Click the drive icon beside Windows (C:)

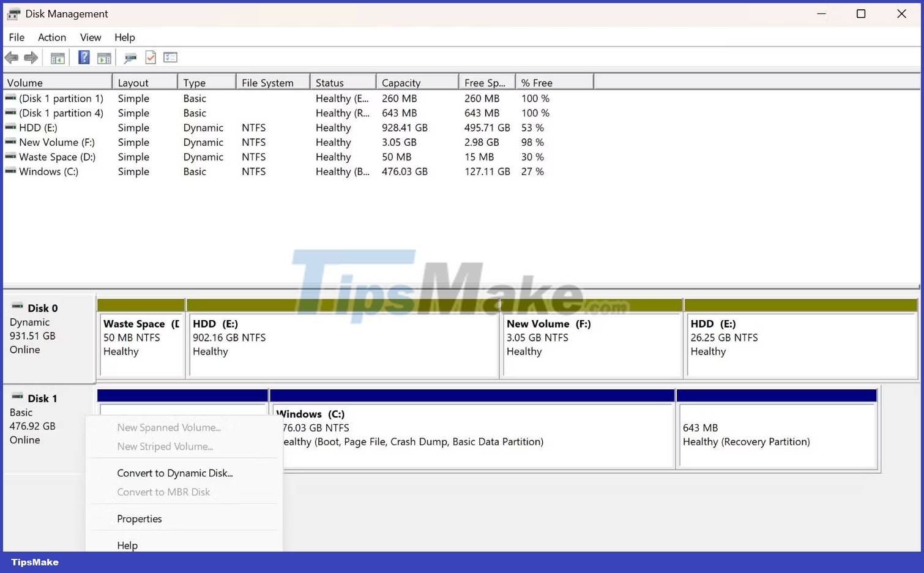(10, 171)
